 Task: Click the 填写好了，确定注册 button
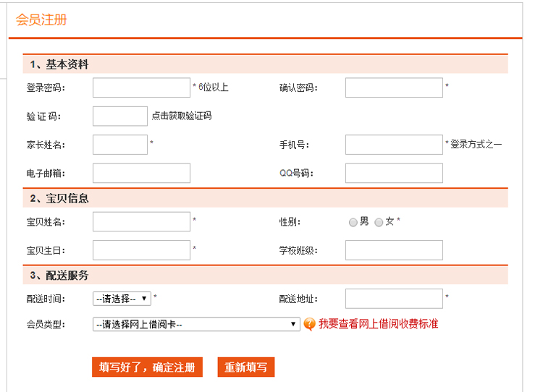pyautogui.click(x=147, y=367)
